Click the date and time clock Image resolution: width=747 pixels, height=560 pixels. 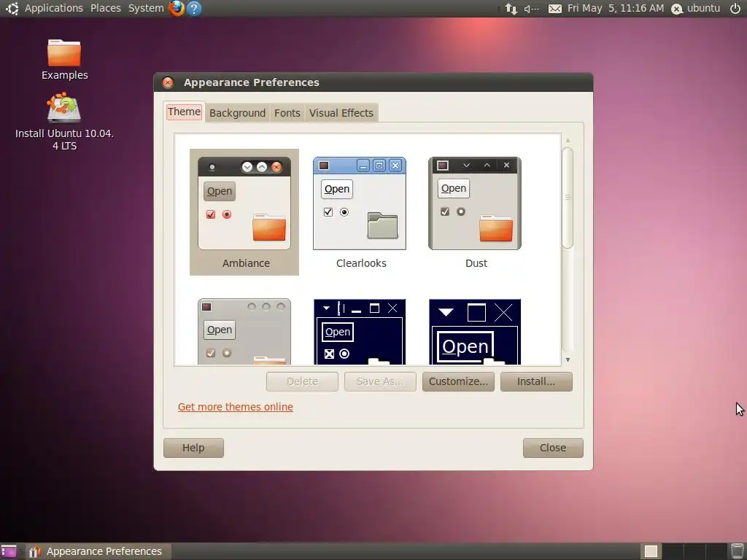click(616, 8)
